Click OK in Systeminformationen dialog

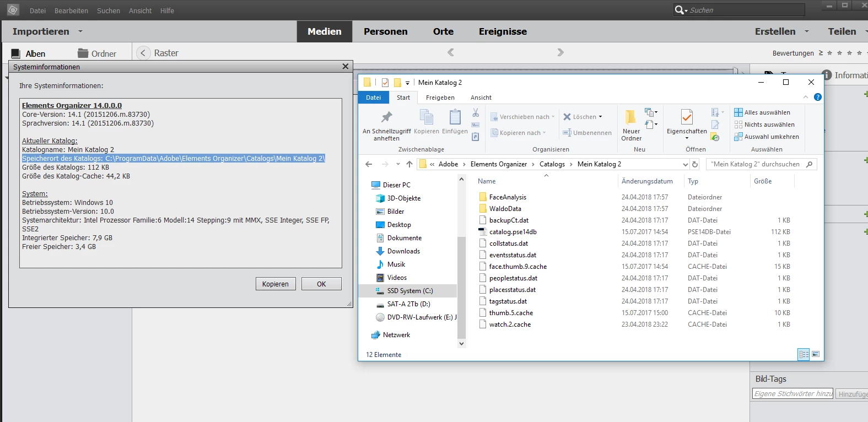click(321, 284)
